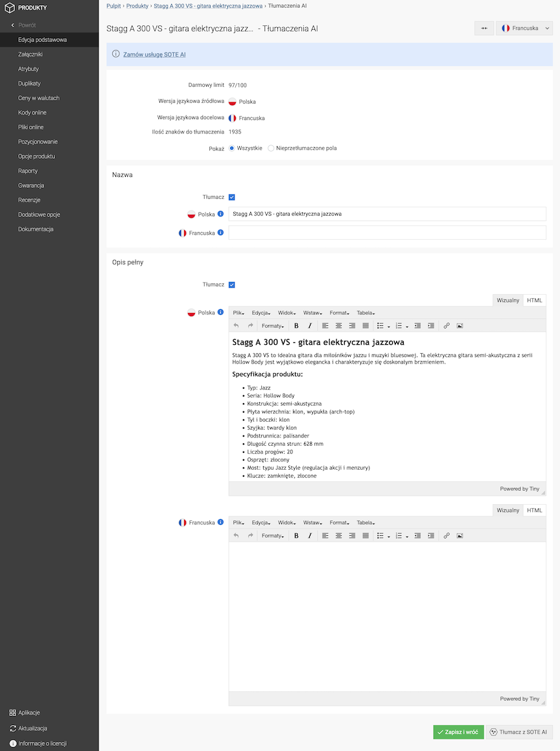Click info icon next to Polska name field

click(x=220, y=214)
